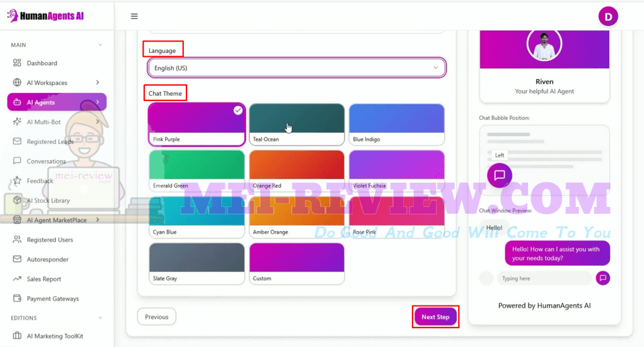This screenshot has width=644, height=347.
Task: Click the Feedback star icon
Action: coord(17,180)
